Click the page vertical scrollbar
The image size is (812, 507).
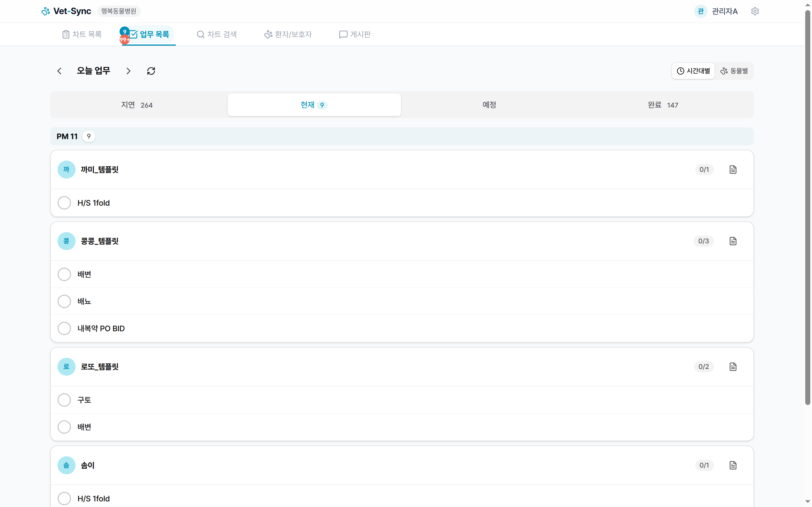click(808, 208)
